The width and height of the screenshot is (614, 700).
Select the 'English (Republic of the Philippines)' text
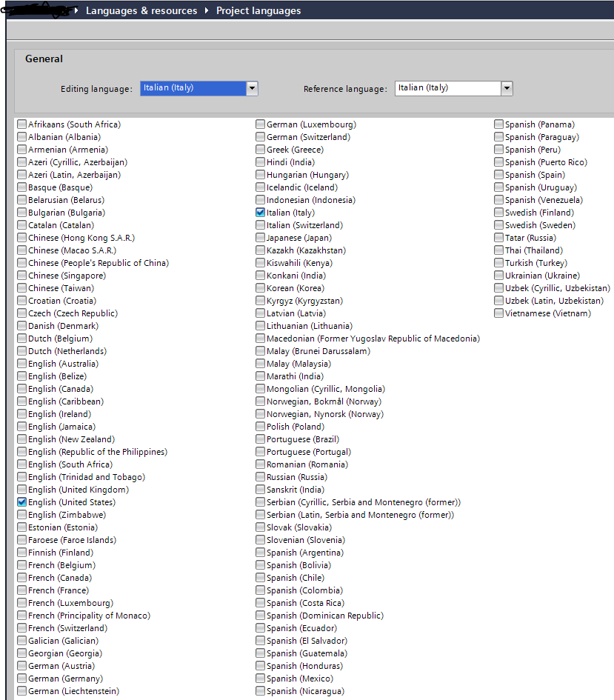click(x=98, y=452)
